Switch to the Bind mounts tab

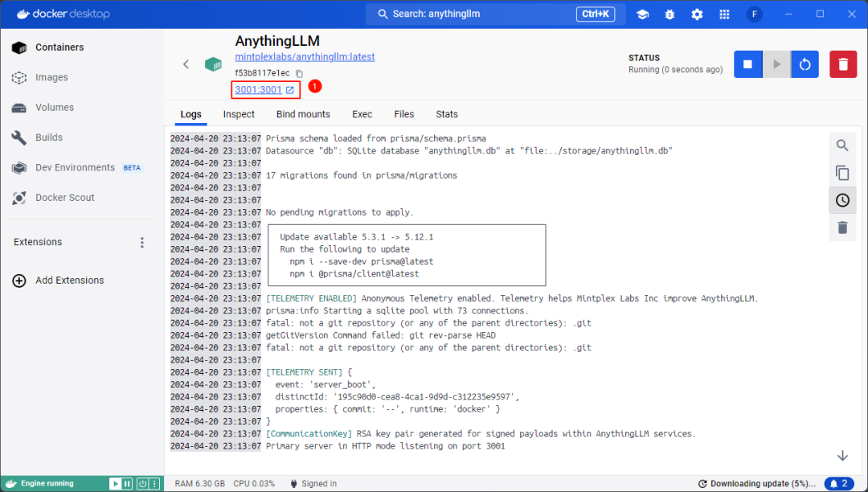click(303, 114)
